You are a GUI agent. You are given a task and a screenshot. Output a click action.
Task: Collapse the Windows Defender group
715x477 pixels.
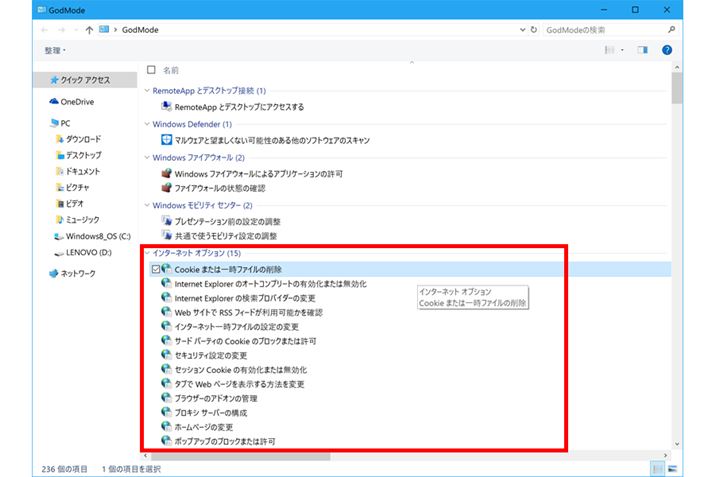coord(147,124)
